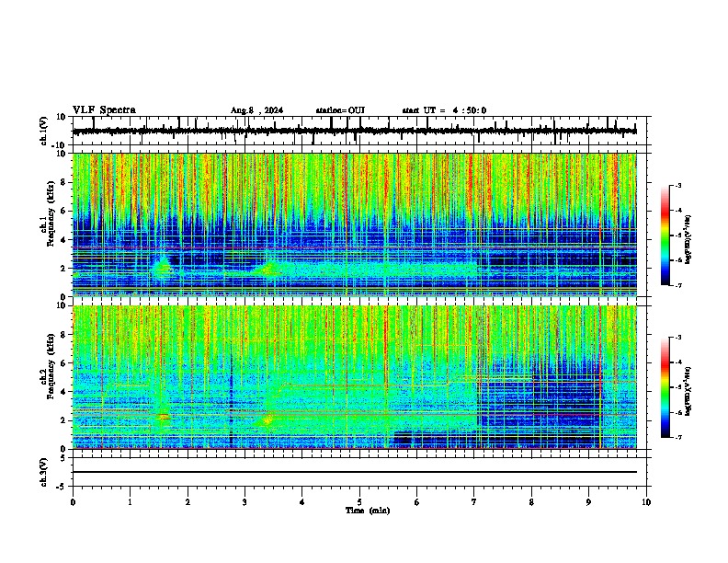728x563 pixels.
Task: Click the ch.1 spectrogram "4" kHz tick label
Action: pyautogui.click(x=63, y=240)
